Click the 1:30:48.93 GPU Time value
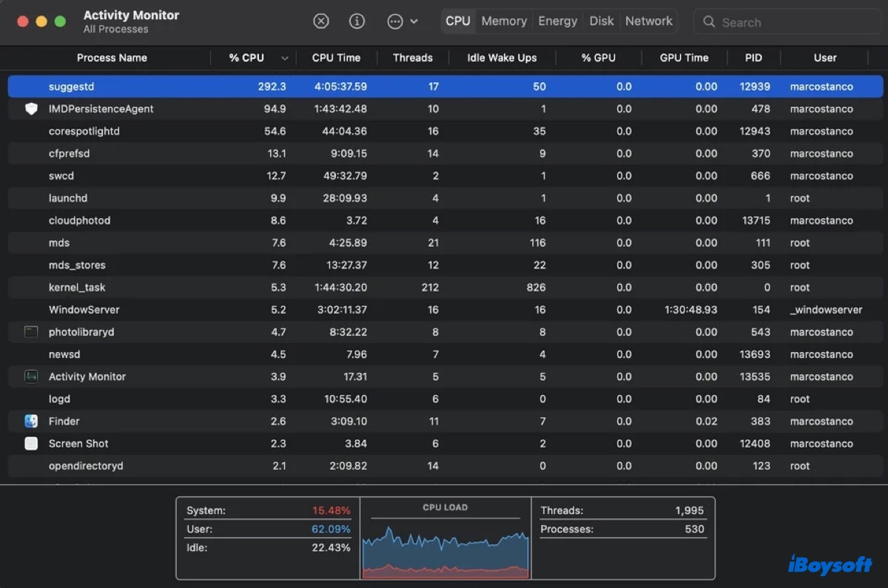This screenshot has height=588, width=888. pos(691,310)
